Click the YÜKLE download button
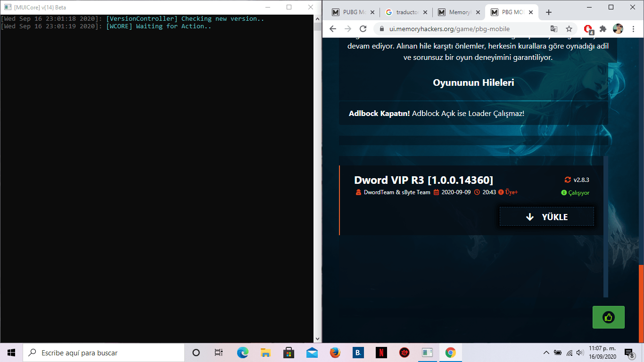 click(x=547, y=217)
